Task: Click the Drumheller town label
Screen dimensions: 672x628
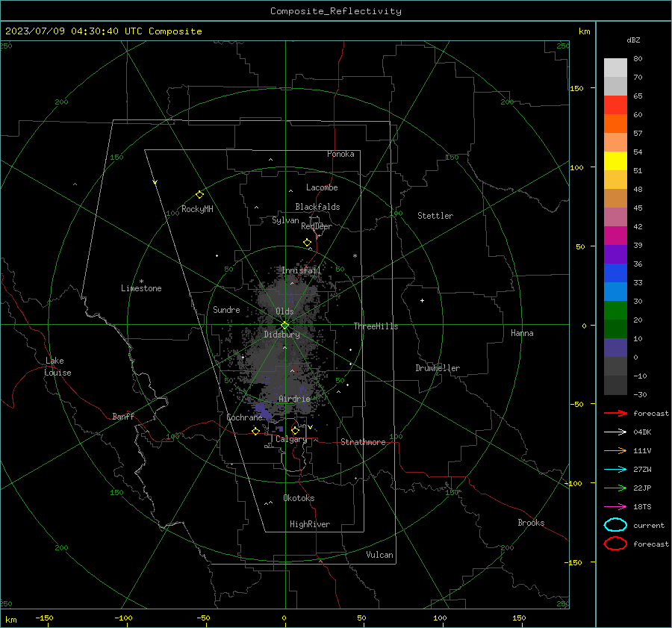Action: 438,368
